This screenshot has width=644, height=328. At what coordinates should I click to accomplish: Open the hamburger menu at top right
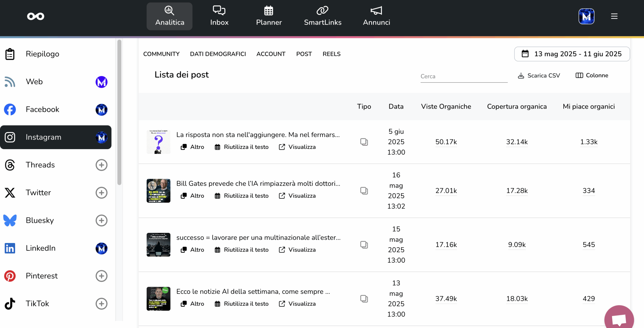tap(614, 16)
